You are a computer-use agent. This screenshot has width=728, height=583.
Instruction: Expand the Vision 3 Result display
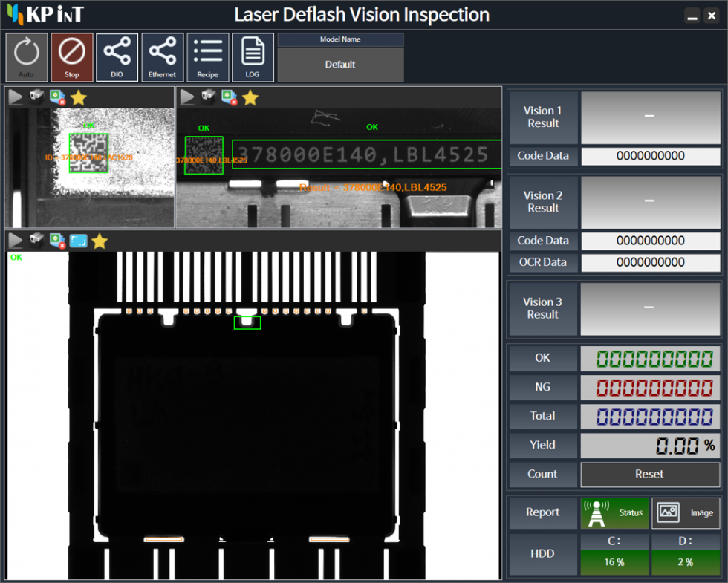tap(650, 308)
